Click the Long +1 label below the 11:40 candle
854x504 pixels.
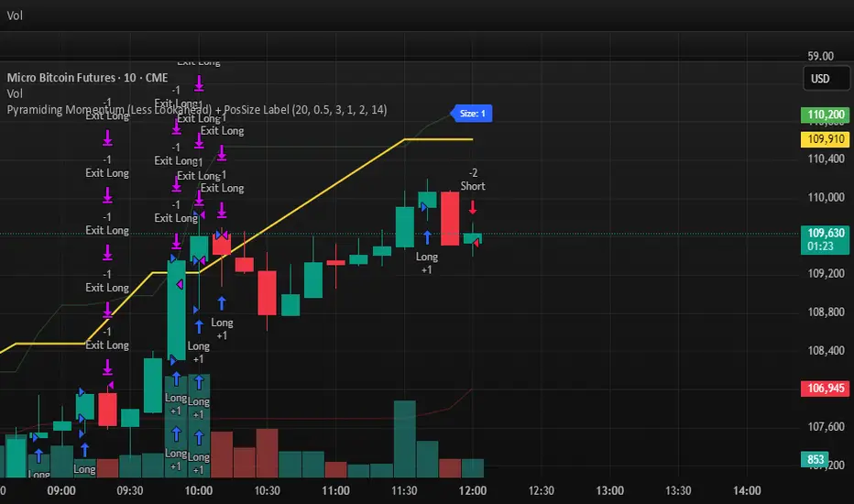pyautogui.click(x=427, y=263)
